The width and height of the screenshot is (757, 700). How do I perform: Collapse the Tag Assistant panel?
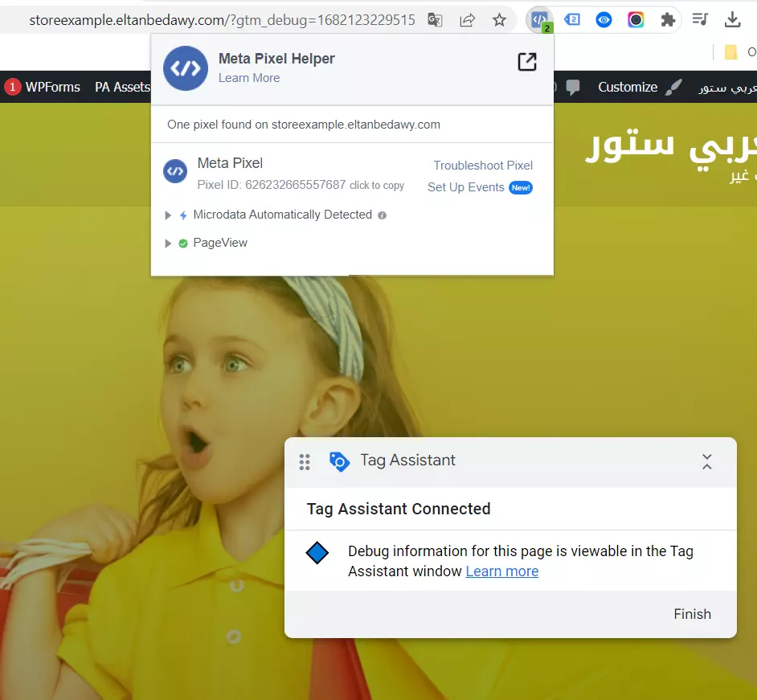[706, 461]
